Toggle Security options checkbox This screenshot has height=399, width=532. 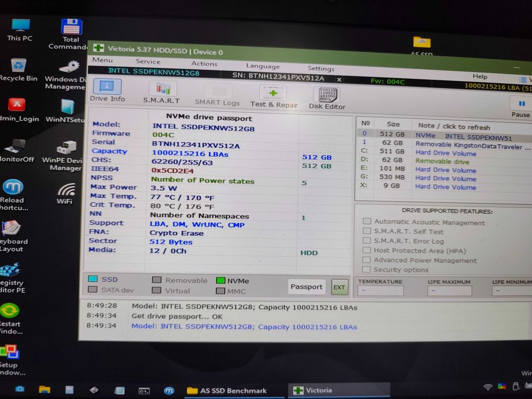tap(366, 270)
